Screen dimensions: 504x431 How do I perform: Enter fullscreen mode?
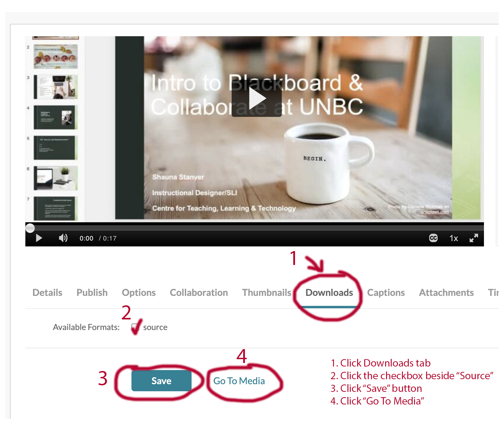[474, 238]
